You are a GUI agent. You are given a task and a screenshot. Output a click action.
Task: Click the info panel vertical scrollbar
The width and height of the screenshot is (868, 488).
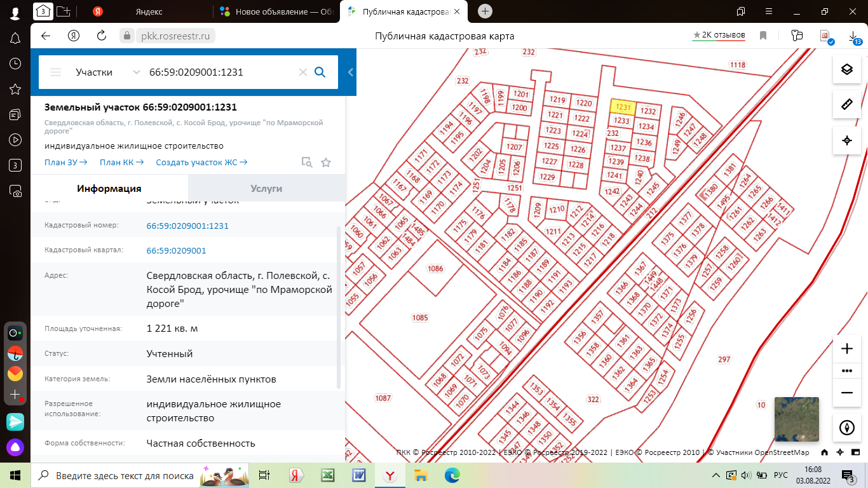(x=339, y=308)
